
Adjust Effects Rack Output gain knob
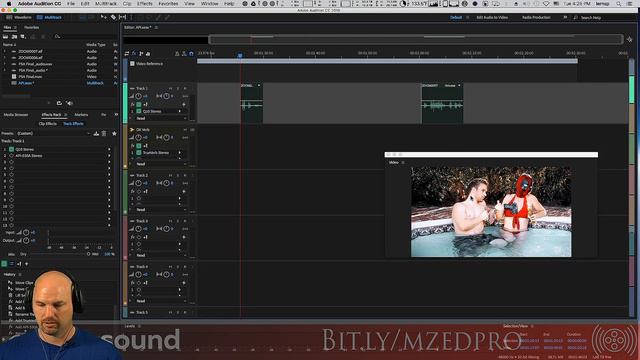point(26,240)
